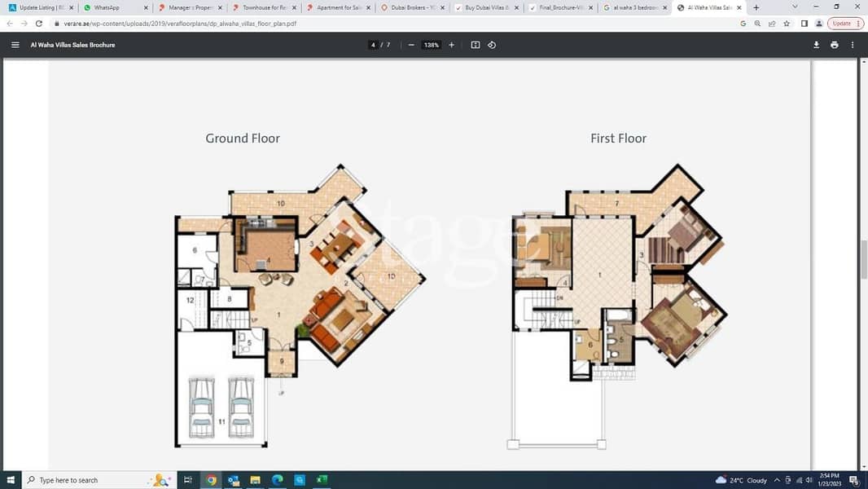Image resolution: width=868 pixels, height=489 pixels.
Task: Open Excel from the taskbar
Action: 322,480
